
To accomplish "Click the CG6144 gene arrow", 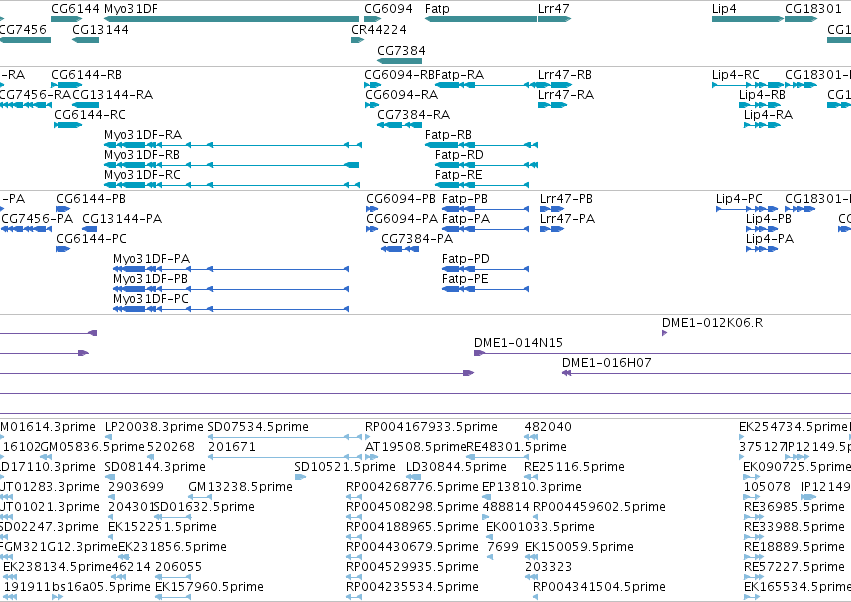I will [x=66, y=19].
